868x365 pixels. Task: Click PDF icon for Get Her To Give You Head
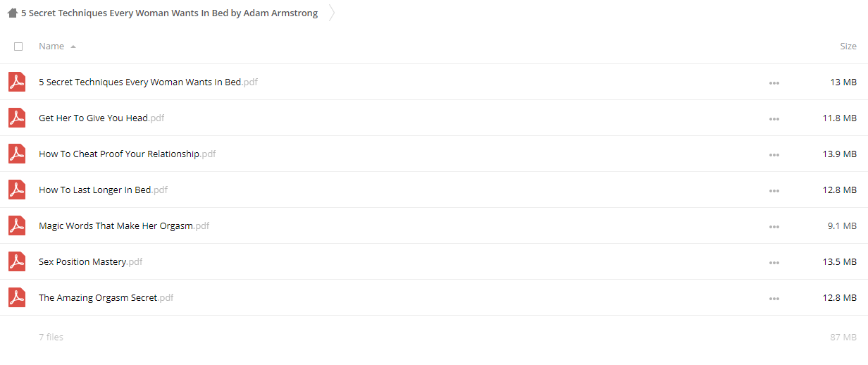[17, 118]
